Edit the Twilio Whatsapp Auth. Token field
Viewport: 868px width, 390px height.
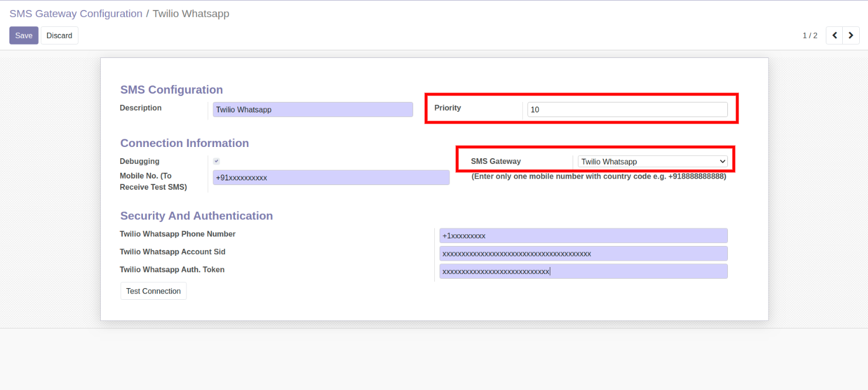click(583, 271)
